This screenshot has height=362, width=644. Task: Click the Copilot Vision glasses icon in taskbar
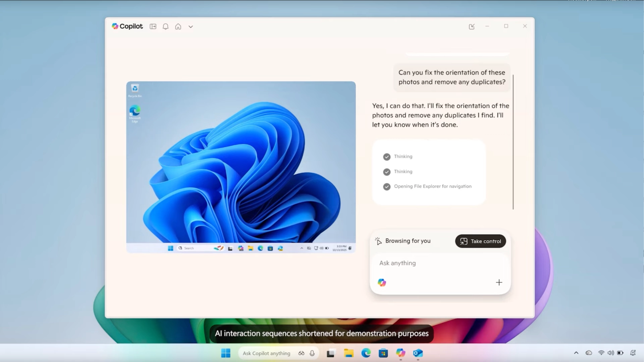coord(301,353)
